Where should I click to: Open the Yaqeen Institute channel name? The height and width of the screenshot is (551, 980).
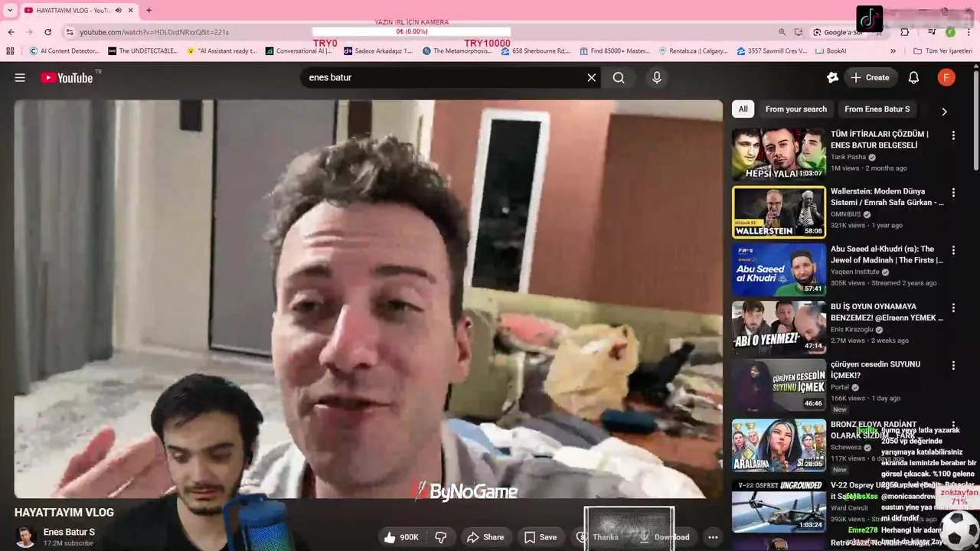(855, 272)
